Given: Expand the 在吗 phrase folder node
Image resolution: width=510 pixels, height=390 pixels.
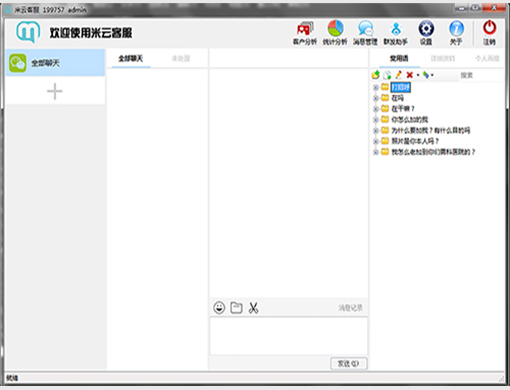Looking at the screenshot, I should [376, 98].
